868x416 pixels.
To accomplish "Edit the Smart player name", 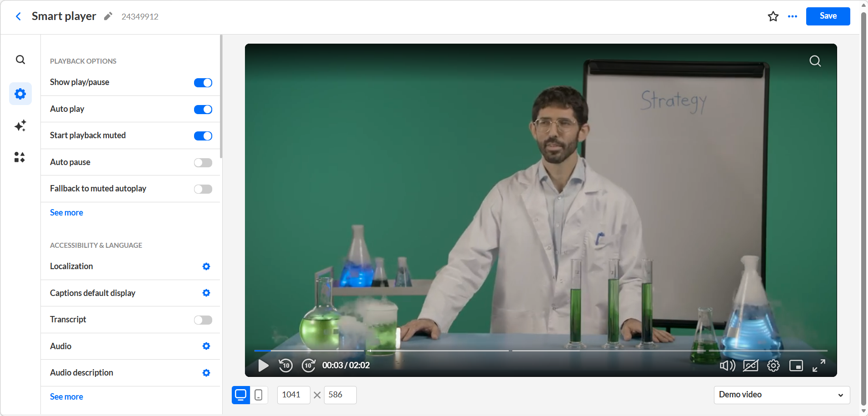I will tap(108, 16).
